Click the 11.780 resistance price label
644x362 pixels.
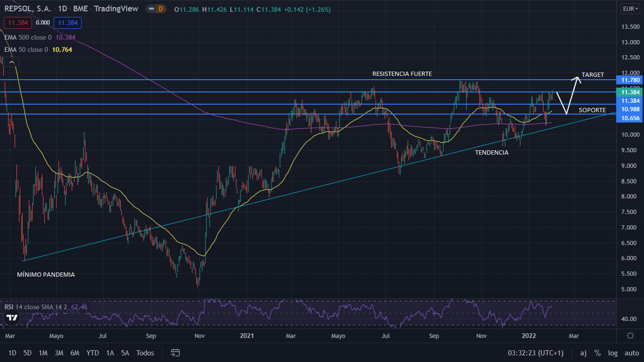(x=629, y=80)
